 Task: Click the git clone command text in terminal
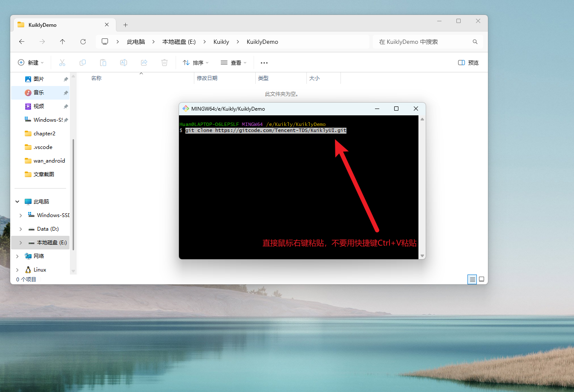pyautogui.click(x=266, y=130)
